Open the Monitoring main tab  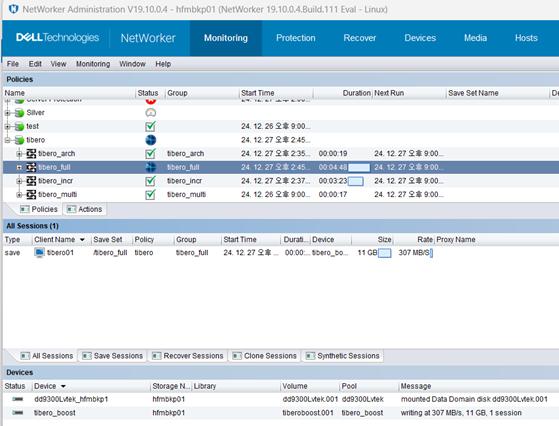pos(226,38)
